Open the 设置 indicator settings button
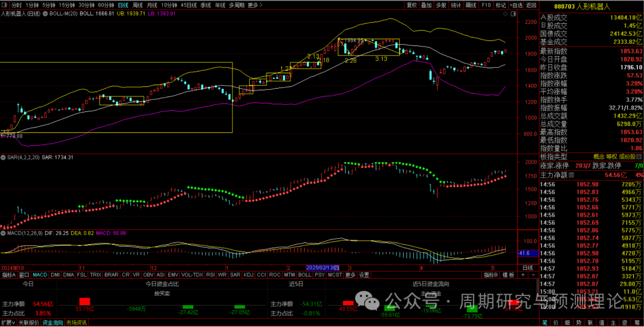 coord(364,275)
